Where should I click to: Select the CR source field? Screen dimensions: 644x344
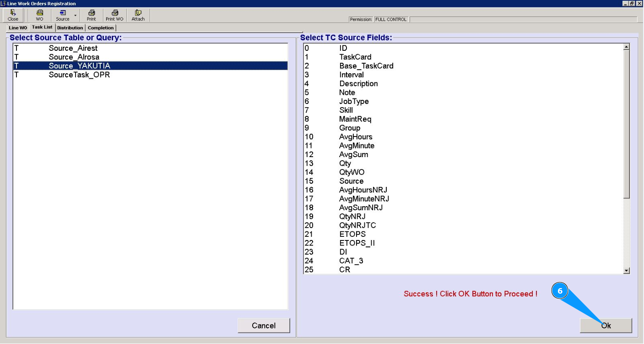tap(463, 269)
